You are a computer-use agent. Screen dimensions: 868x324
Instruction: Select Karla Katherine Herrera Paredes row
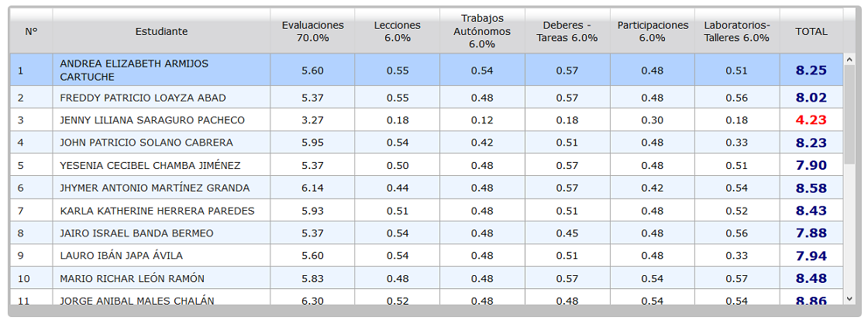tap(426, 211)
